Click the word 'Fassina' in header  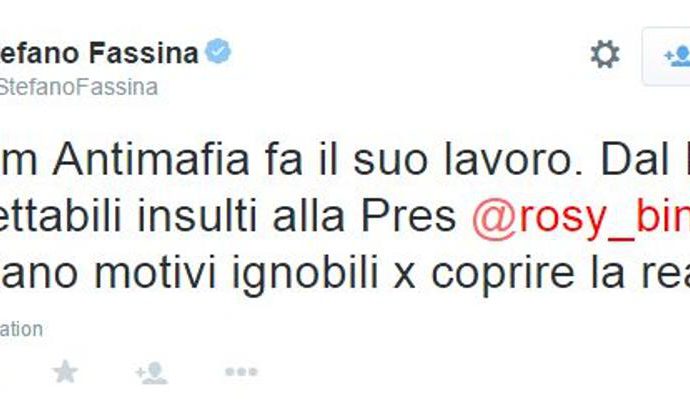click(x=144, y=53)
